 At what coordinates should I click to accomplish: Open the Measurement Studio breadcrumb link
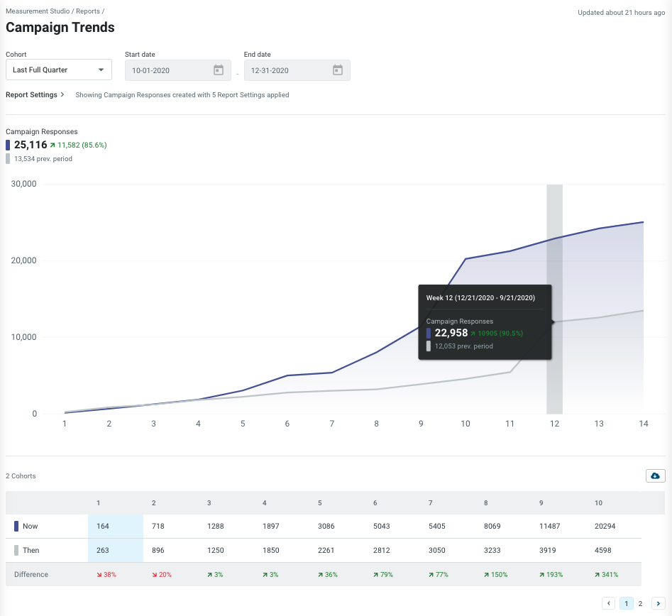click(x=38, y=11)
